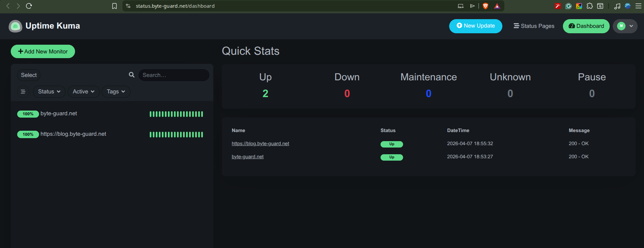Open the Tags filter dropdown
Viewport: 644px width, 248px height.
click(x=116, y=92)
